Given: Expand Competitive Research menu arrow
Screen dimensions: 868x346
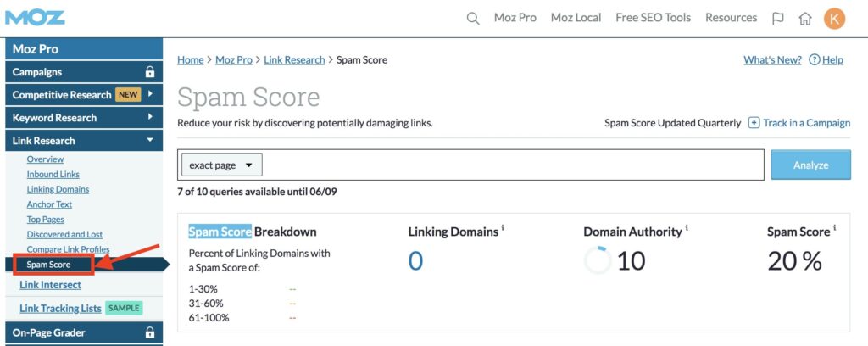Looking at the screenshot, I should 150,95.
